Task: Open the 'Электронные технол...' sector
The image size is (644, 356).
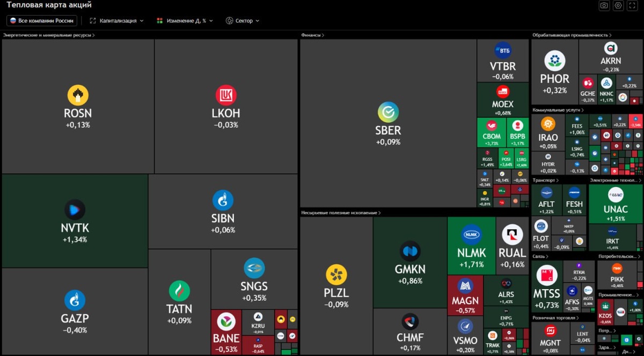Action: 615,181
